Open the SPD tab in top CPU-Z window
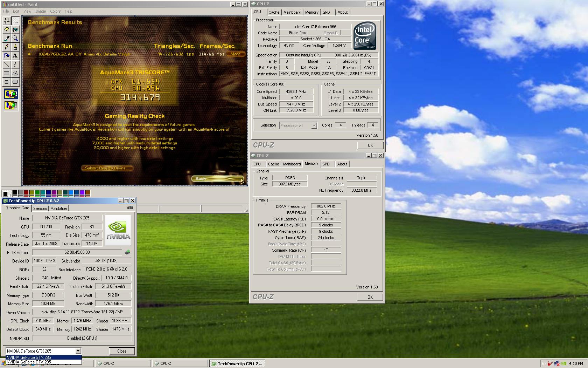The width and height of the screenshot is (588, 368). click(x=326, y=12)
